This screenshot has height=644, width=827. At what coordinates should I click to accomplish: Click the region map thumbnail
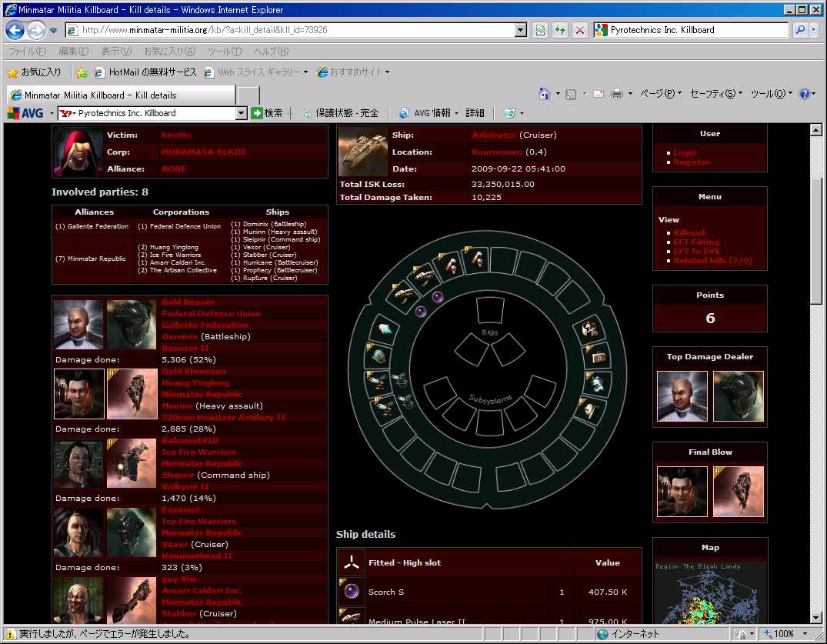(710, 591)
